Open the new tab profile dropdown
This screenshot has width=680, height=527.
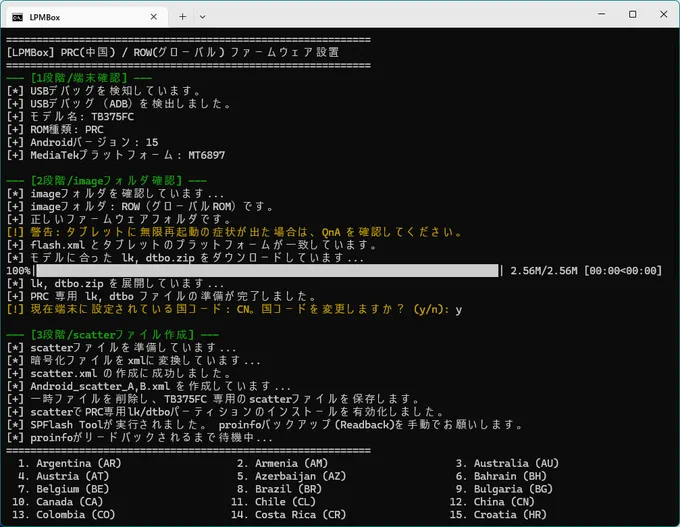pyautogui.click(x=202, y=17)
